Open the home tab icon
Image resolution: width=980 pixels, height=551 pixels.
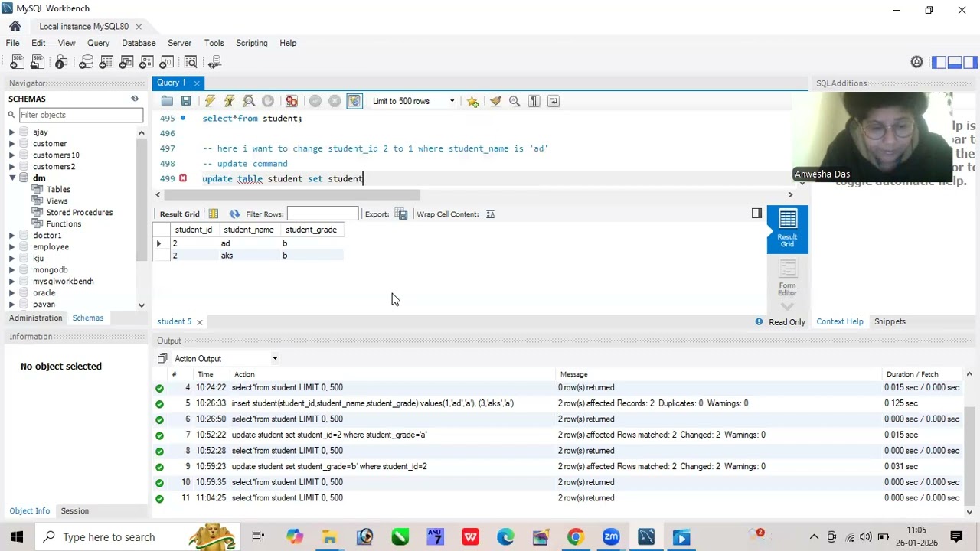pos(15,26)
